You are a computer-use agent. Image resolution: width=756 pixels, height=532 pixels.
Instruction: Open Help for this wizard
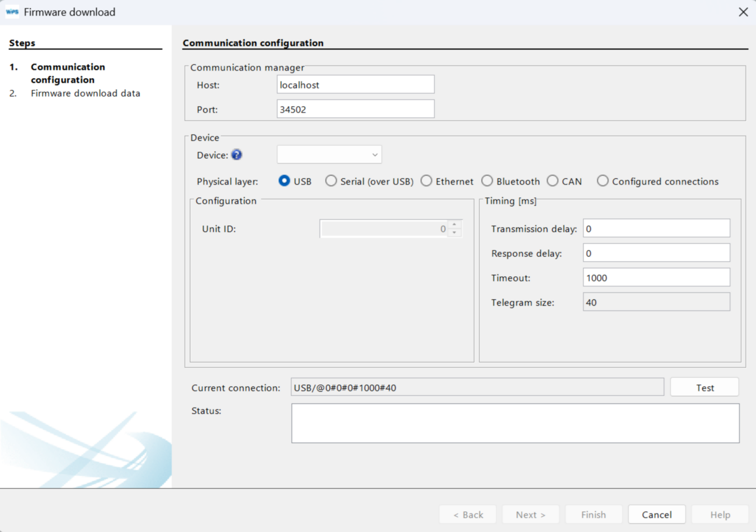pyautogui.click(x=720, y=514)
